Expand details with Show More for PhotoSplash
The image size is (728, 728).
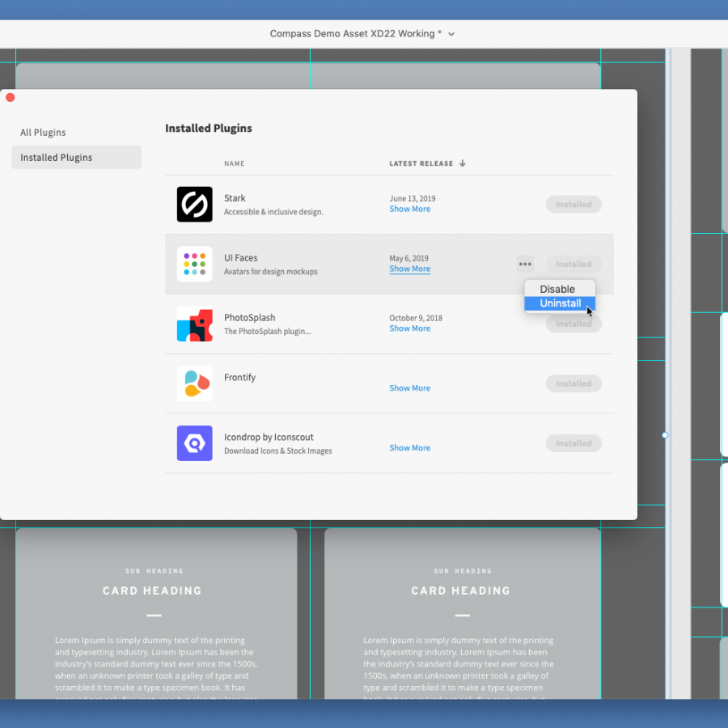point(409,328)
